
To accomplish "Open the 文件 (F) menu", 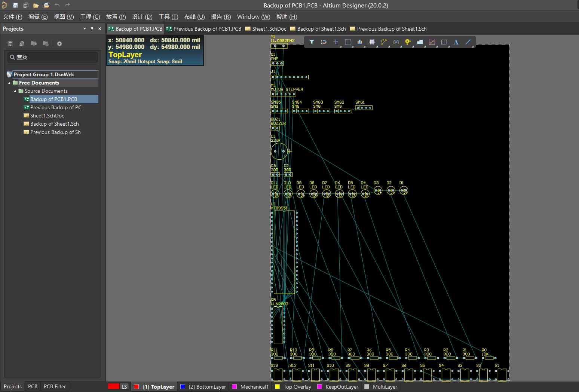I will pyautogui.click(x=13, y=17).
